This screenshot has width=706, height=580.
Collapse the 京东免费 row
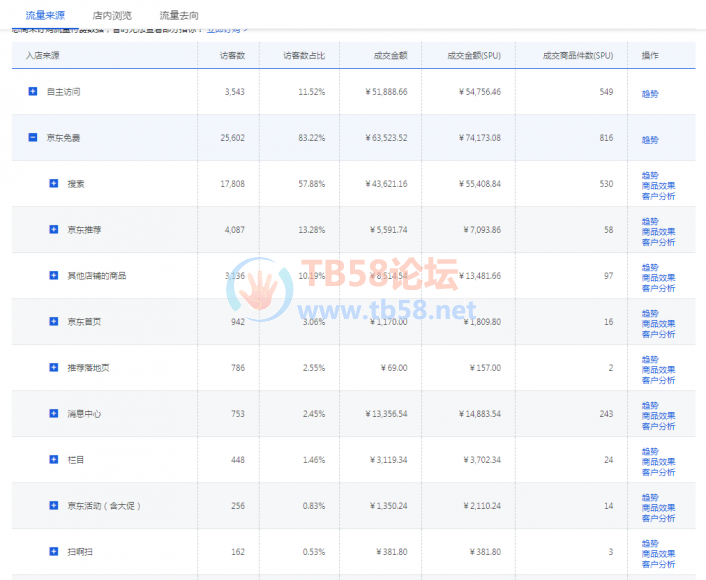(x=33, y=137)
